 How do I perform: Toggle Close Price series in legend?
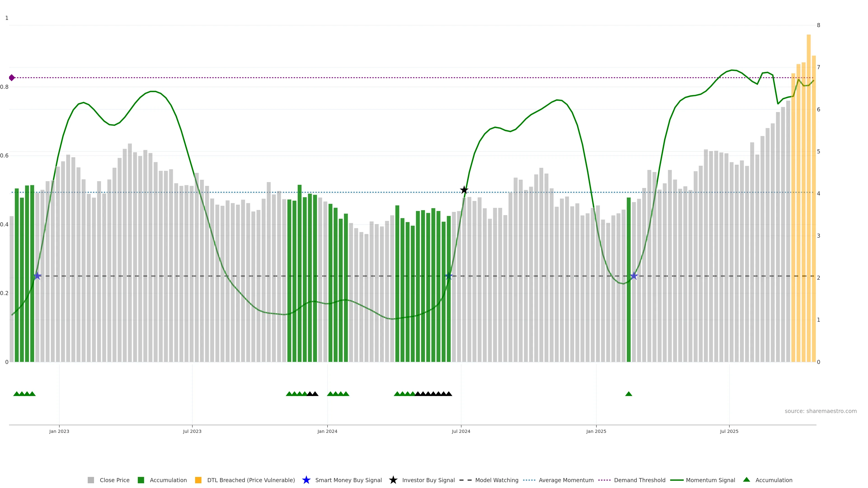tap(114, 480)
